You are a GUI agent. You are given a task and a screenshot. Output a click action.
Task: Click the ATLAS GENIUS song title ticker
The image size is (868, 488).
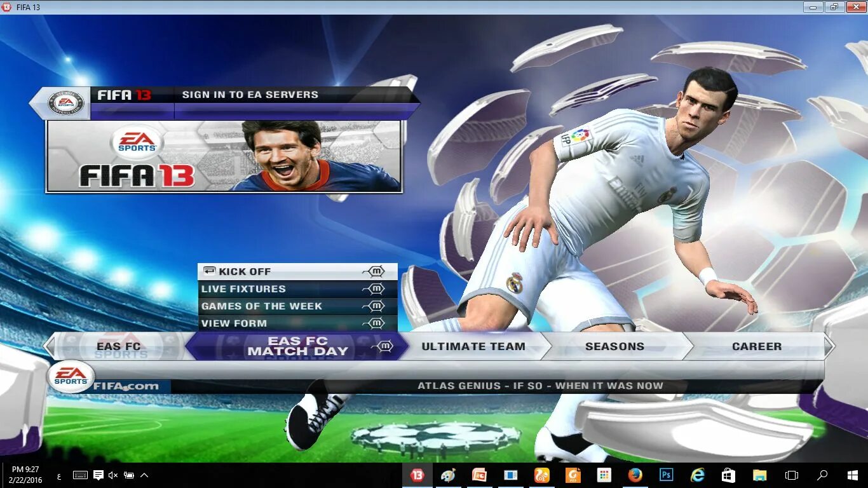540,386
